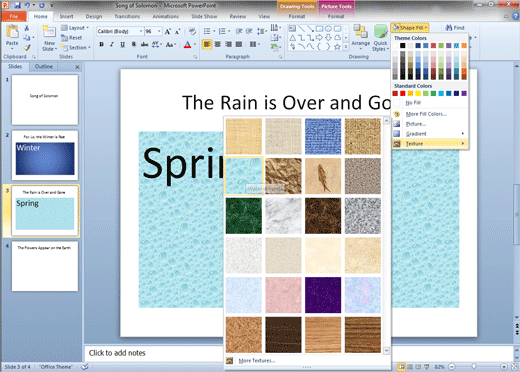Choose Picture fill option

pyautogui.click(x=430, y=124)
